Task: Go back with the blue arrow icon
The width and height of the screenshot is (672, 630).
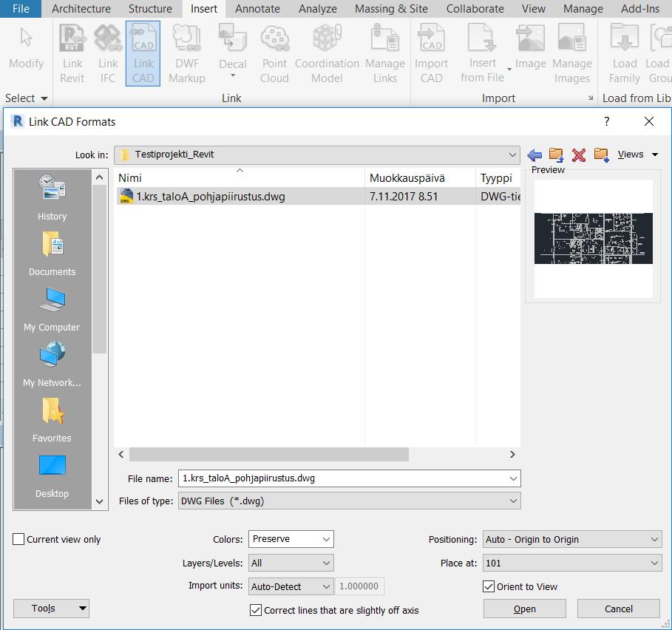Action: (x=534, y=155)
